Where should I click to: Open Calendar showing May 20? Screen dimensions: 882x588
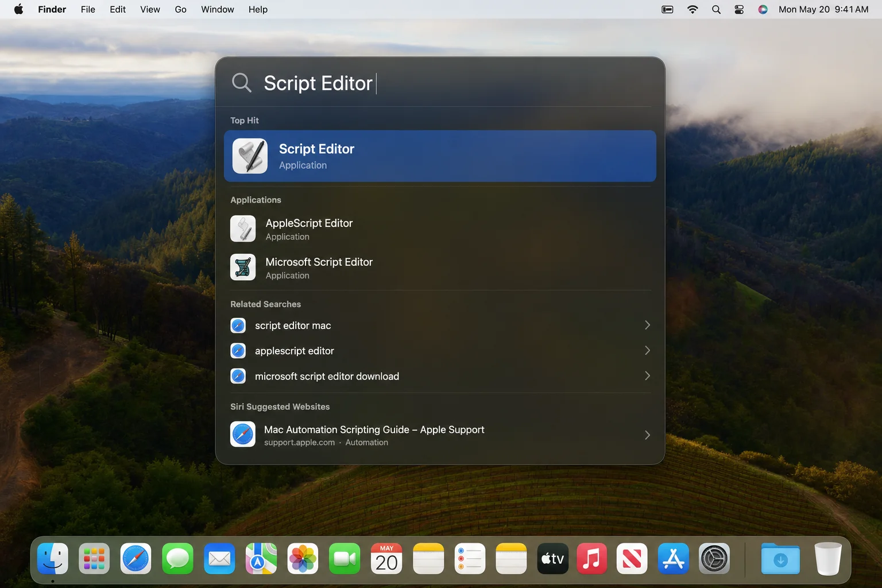[x=386, y=559]
